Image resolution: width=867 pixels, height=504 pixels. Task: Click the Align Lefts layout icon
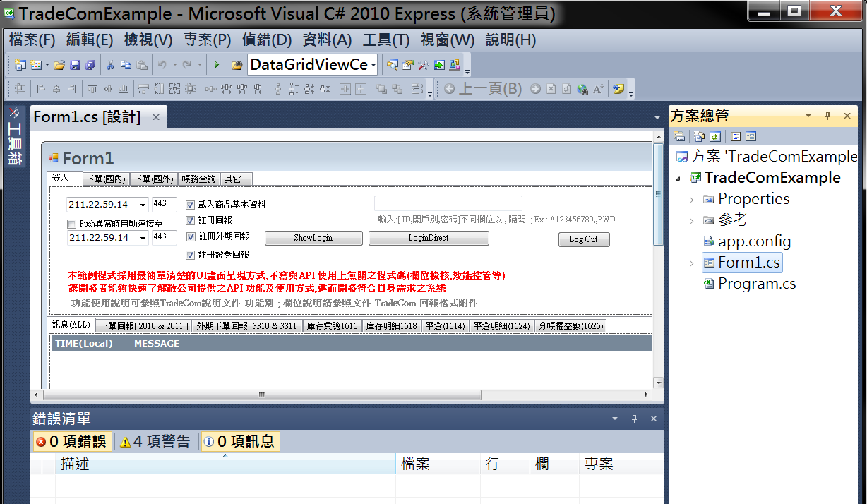pyautogui.click(x=40, y=89)
